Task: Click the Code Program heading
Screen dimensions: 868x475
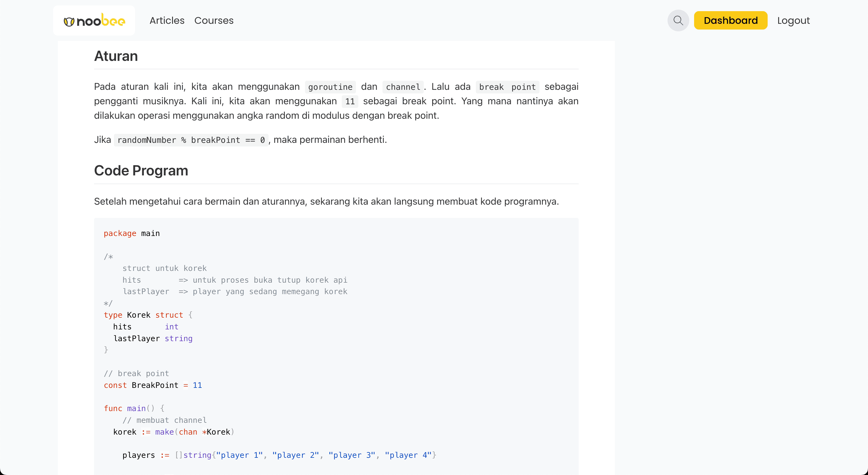Action: pos(141,171)
